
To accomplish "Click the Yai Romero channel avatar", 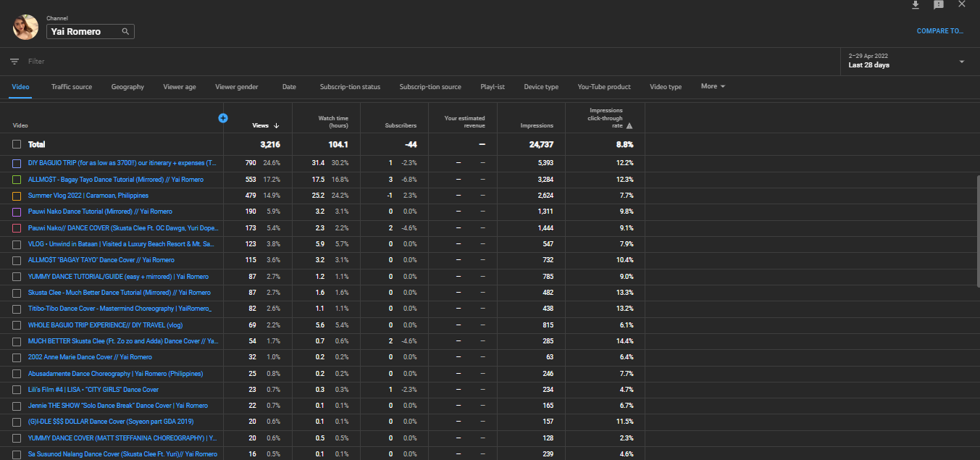I will pyautogui.click(x=25, y=27).
